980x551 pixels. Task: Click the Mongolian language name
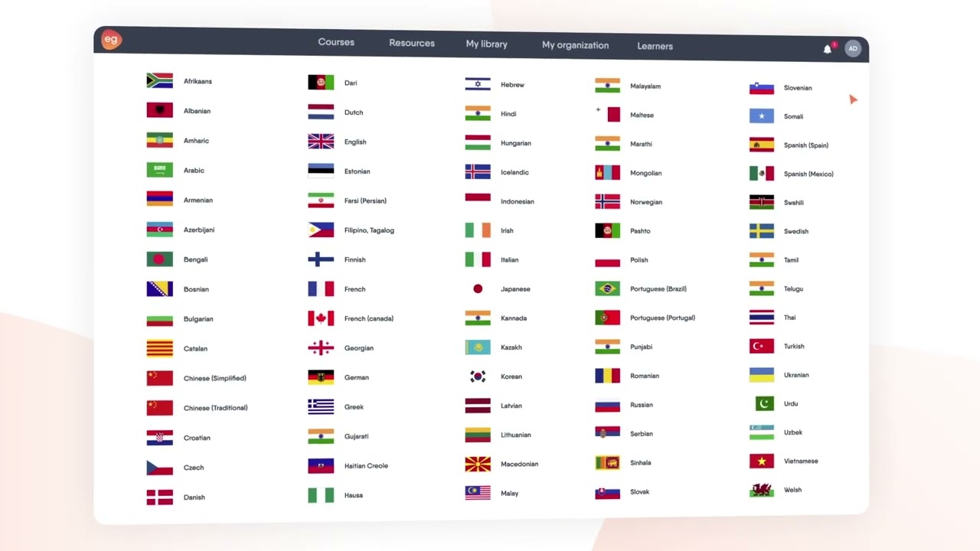click(x=646, y=173)
